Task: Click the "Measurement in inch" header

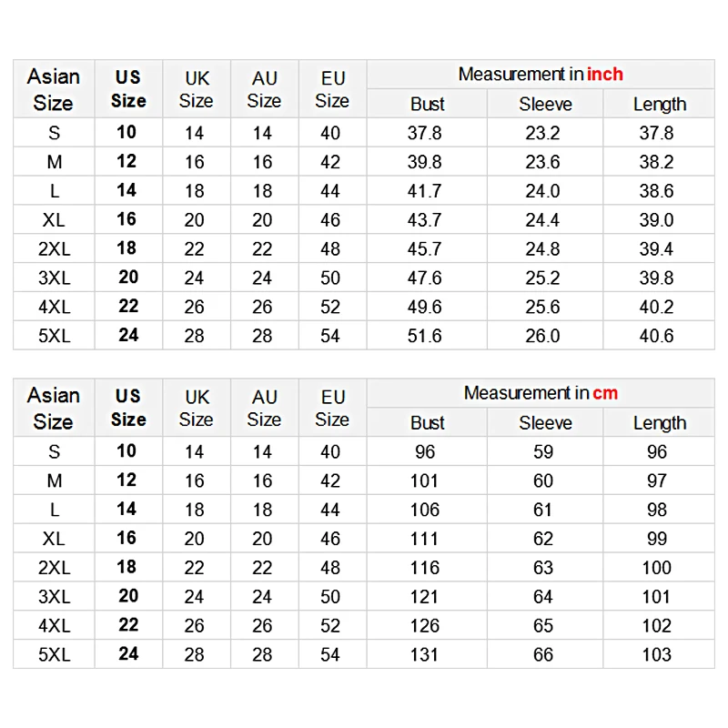Action: point(541,75)
